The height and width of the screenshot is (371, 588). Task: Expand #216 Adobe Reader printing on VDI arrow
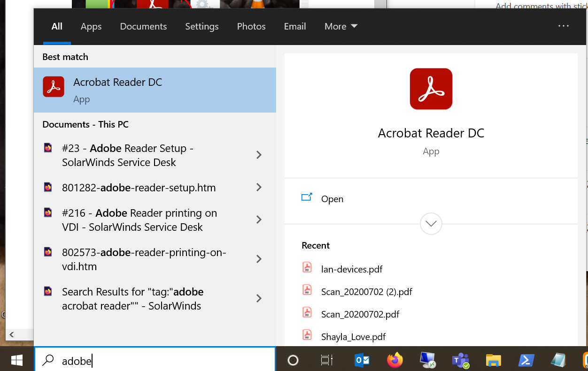point(259,220)
